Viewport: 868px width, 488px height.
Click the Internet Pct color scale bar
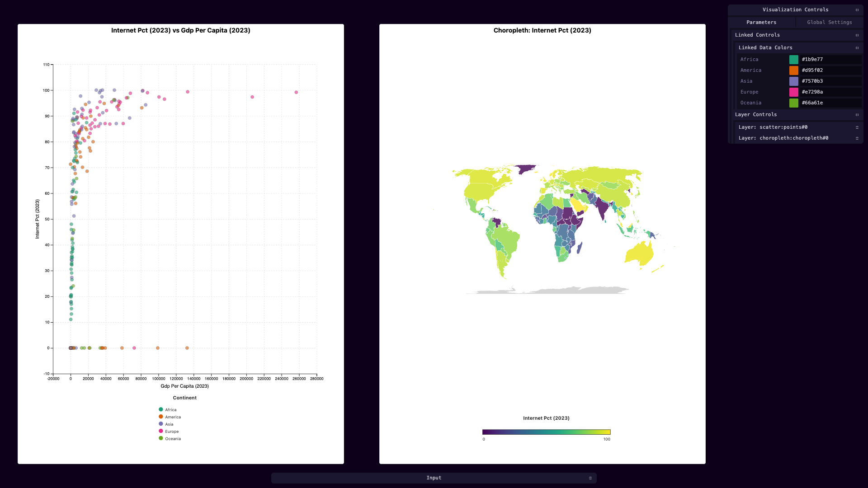(546, 432)
